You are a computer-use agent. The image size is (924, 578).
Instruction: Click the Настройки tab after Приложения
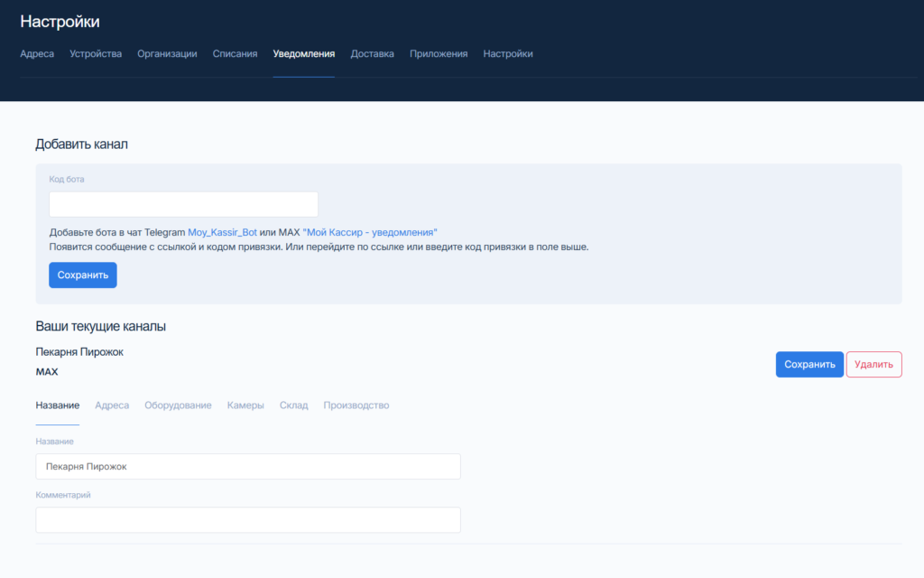(x=508, y=54)
